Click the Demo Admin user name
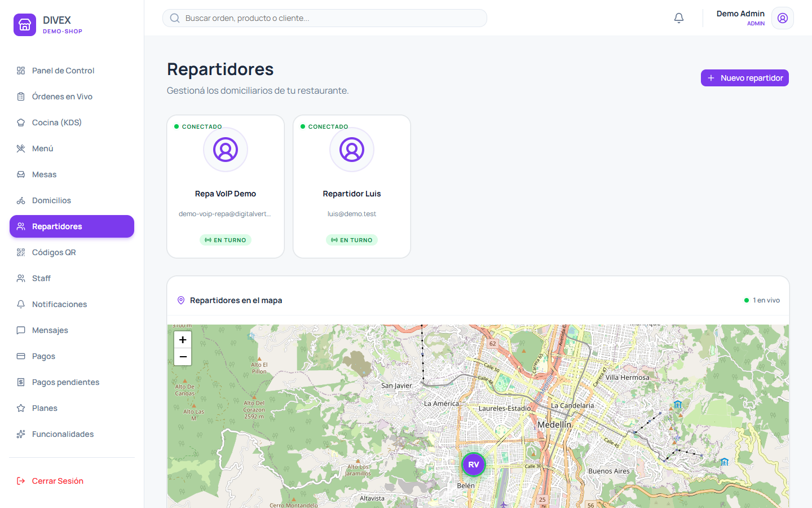Screen dimensions: 812x508 740,14
